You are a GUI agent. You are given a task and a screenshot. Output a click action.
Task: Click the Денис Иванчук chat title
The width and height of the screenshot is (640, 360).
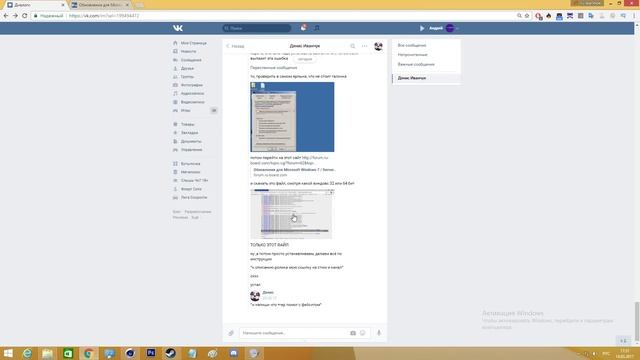tap(304, 46)
